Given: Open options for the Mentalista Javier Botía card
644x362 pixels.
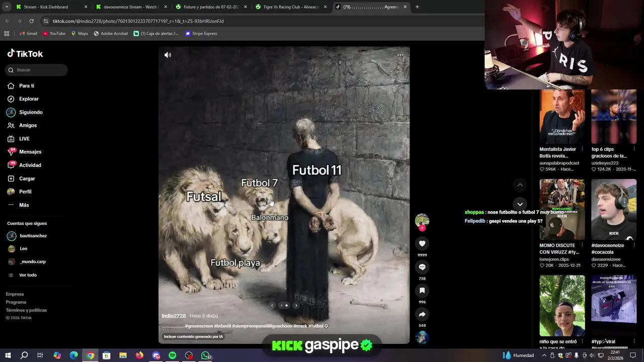Looking at the screenshot, I should coord(582,149).
